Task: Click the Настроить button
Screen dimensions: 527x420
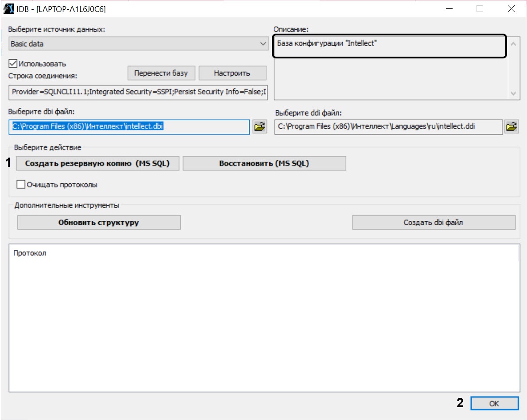Action: point(232,73)
